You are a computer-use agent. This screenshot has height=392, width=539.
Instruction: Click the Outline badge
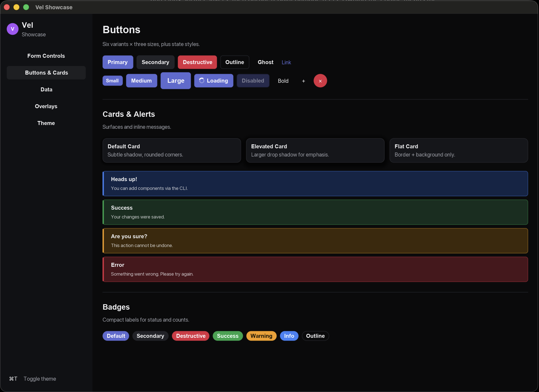pos(315,336)
